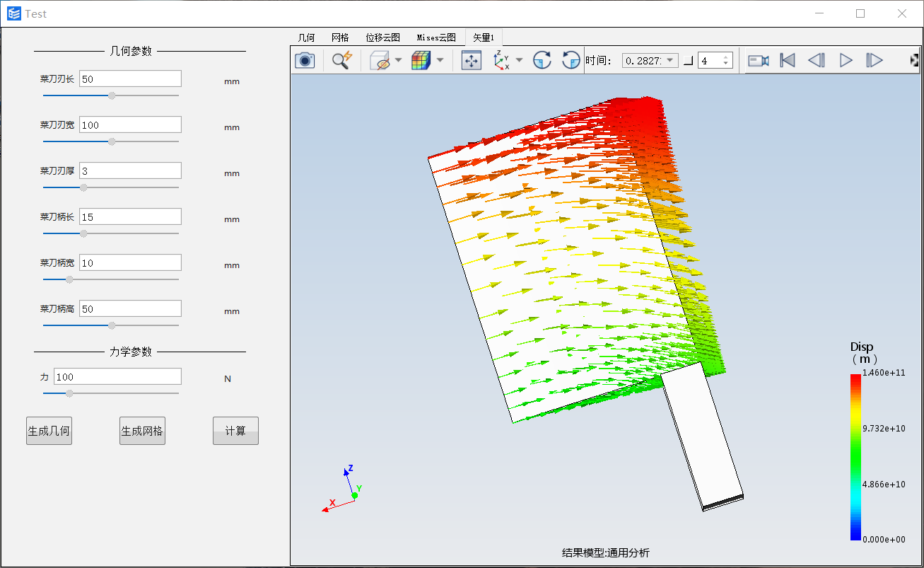Click the Test app icon in title bar
The height and width of the screenshot is (568, 924).
14,13
